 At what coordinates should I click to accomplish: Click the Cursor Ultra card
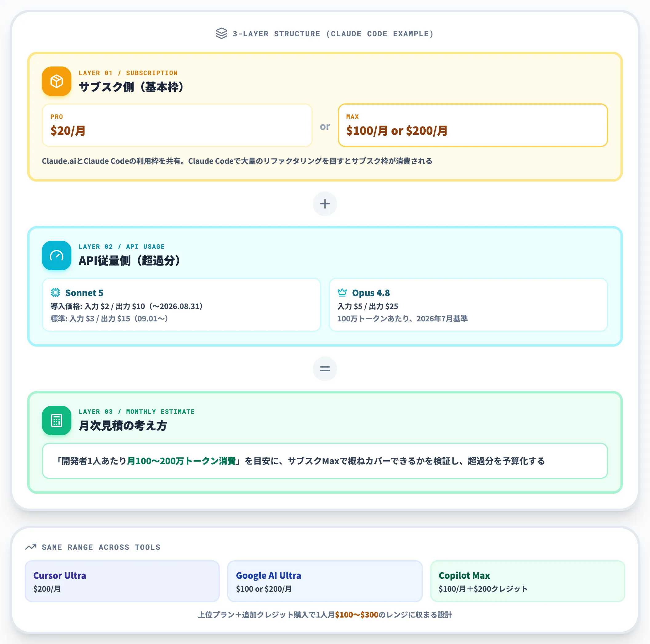pyautogui.click(x=122, y=581)
